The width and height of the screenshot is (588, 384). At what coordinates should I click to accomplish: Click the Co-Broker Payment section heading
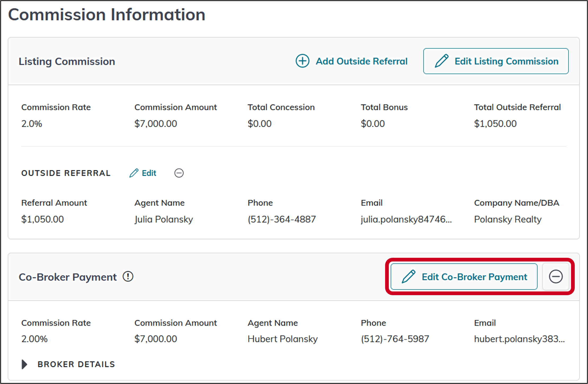tap(68, 277)
